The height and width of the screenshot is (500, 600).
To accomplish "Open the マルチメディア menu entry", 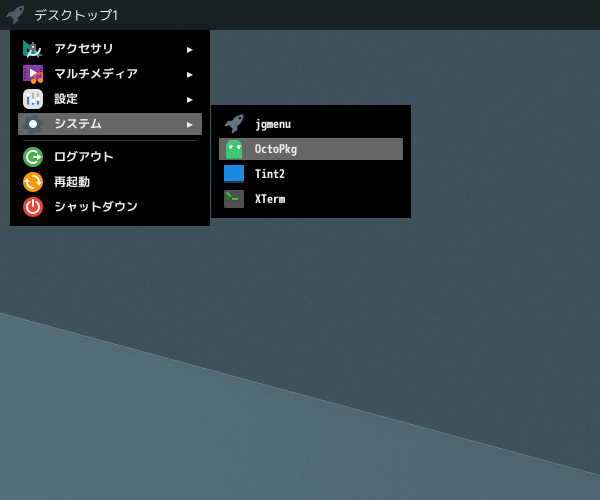I will pos(110,74).
